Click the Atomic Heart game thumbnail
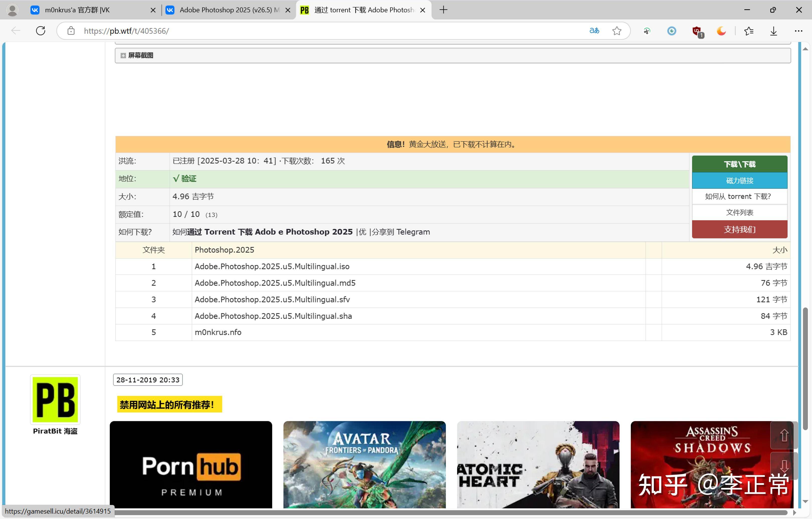Viewport: 812px width, 519px height. 538,465
